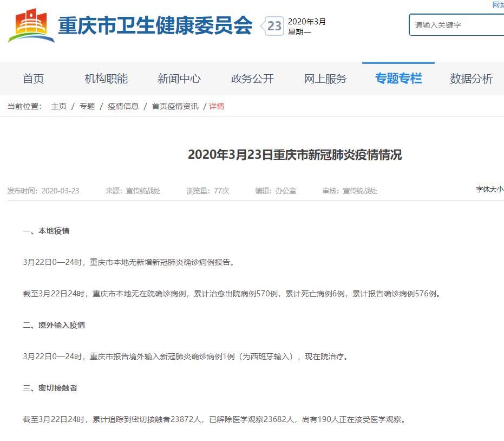
Task: Type in the 请输入关键字 search field
Action: [457, 25]
